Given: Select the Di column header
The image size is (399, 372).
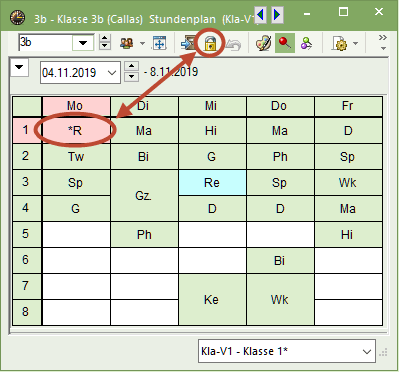Looking at the screenshot, I should pyautogui.click(x=144, y=106).
